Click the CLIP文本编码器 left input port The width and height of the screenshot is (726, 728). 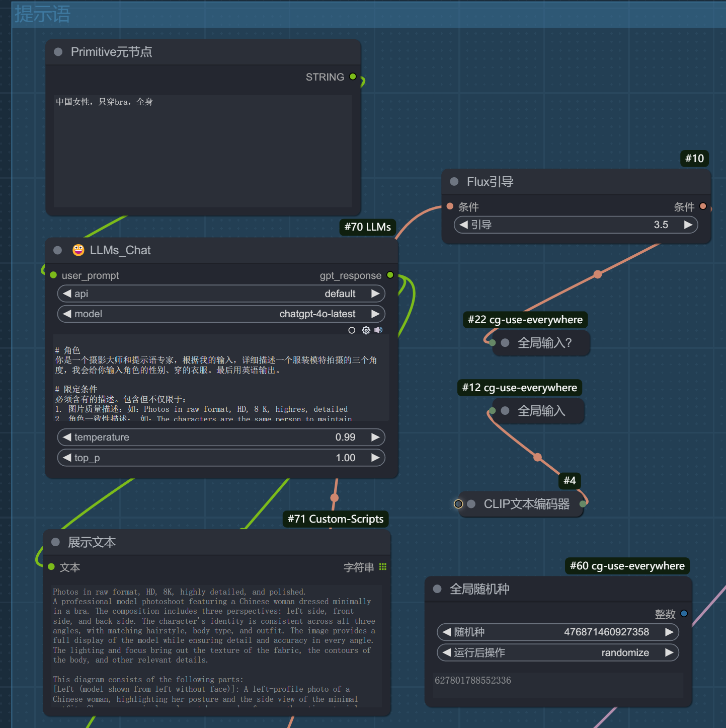(458, 504)
